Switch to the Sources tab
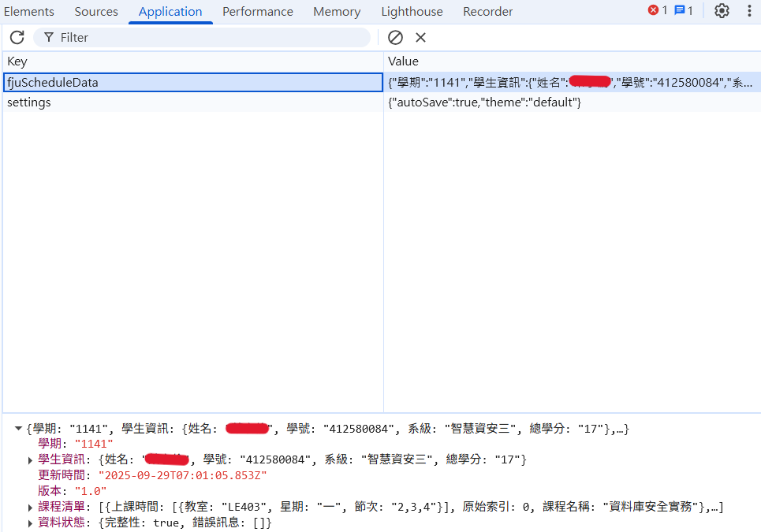The image size is (761, 532). tap(96, 12)
